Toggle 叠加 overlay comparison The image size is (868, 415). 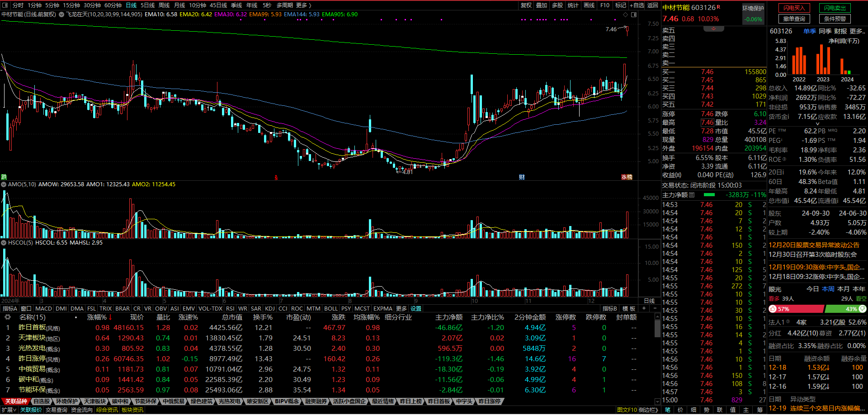[542, 5]
